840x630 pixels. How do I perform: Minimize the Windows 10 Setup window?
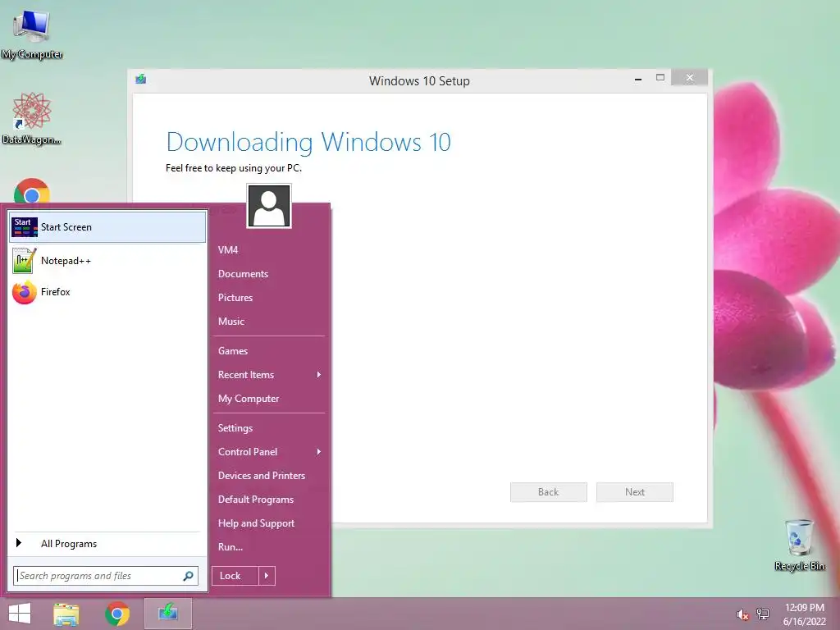638,78
